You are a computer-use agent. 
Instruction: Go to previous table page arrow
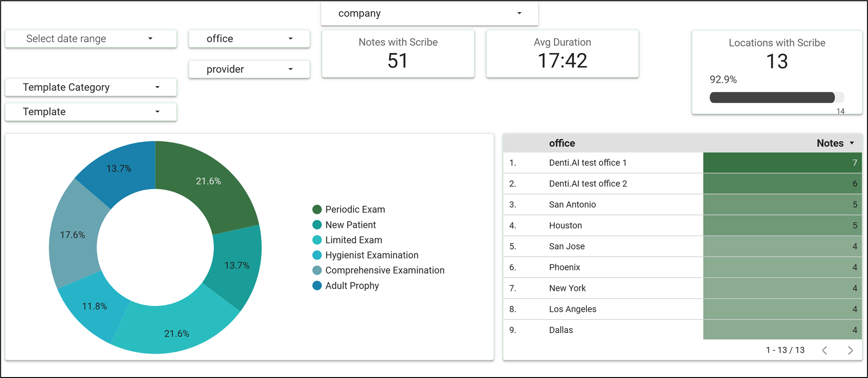(825, 350)
